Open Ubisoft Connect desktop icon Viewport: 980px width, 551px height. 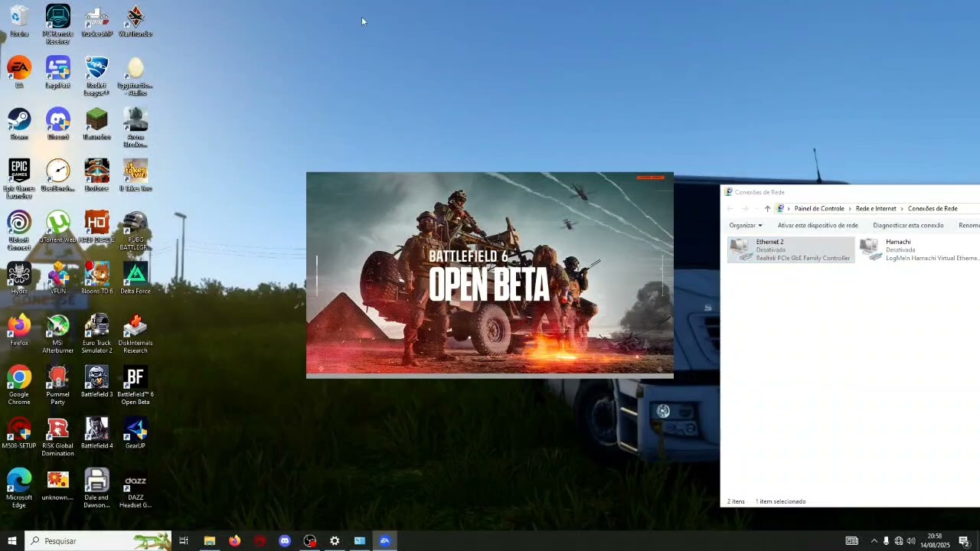coord(19,230)
